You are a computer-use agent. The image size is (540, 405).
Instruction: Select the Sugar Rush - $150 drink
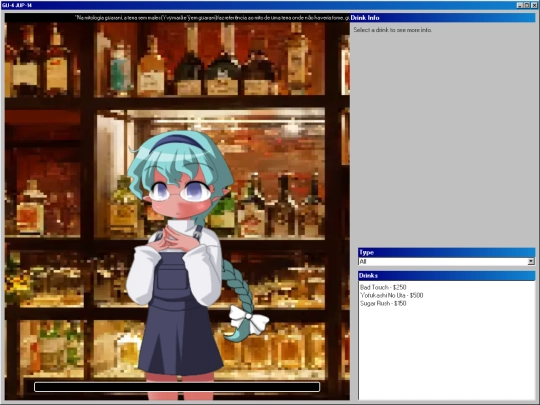tap(383, 303)
